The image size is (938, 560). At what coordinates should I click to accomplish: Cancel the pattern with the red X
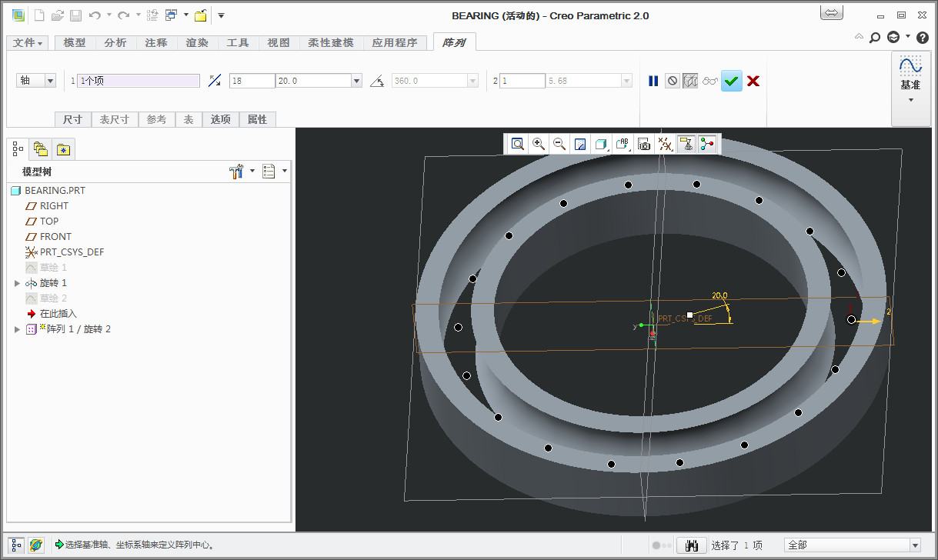(x=753, y=81)
